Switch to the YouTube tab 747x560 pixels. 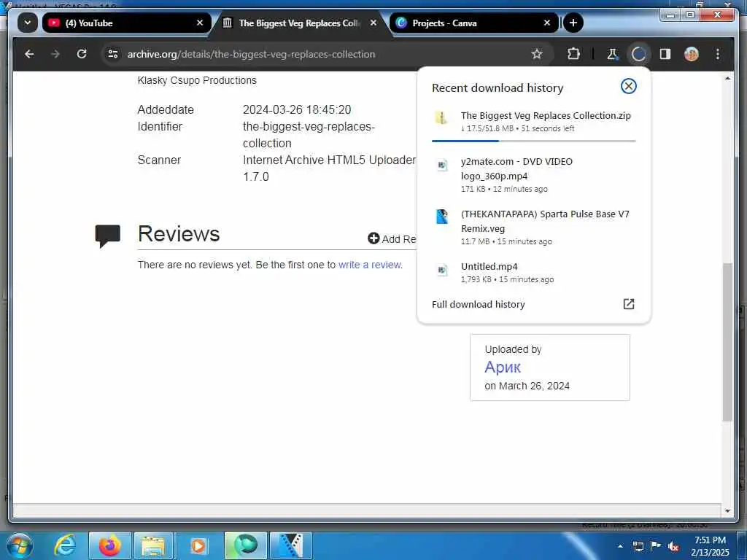127,23
